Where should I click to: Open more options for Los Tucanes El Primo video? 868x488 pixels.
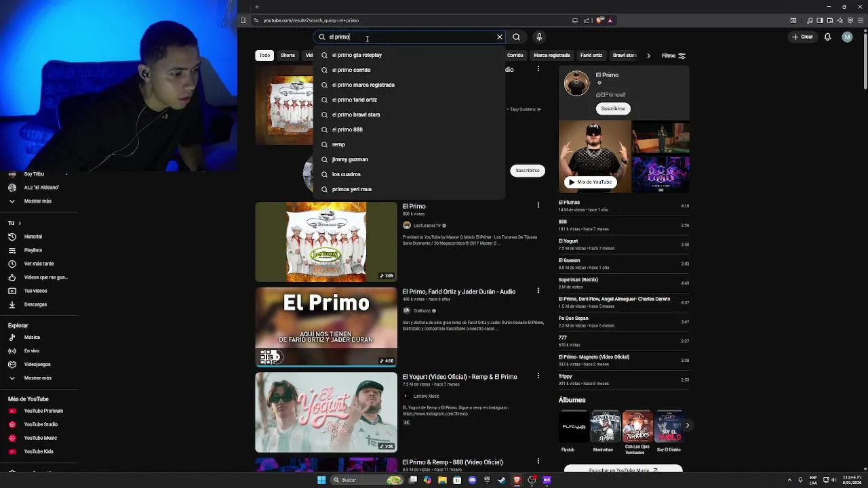538,205
